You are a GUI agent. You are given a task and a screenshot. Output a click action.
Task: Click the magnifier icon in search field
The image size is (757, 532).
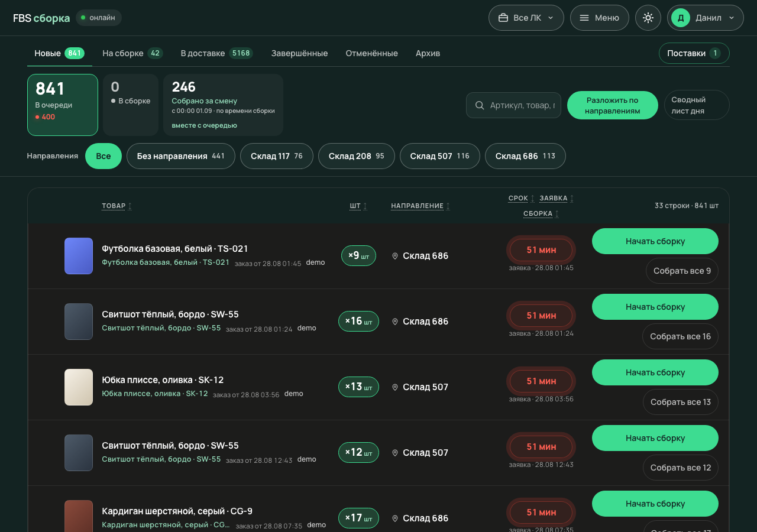tap(480, 105)
